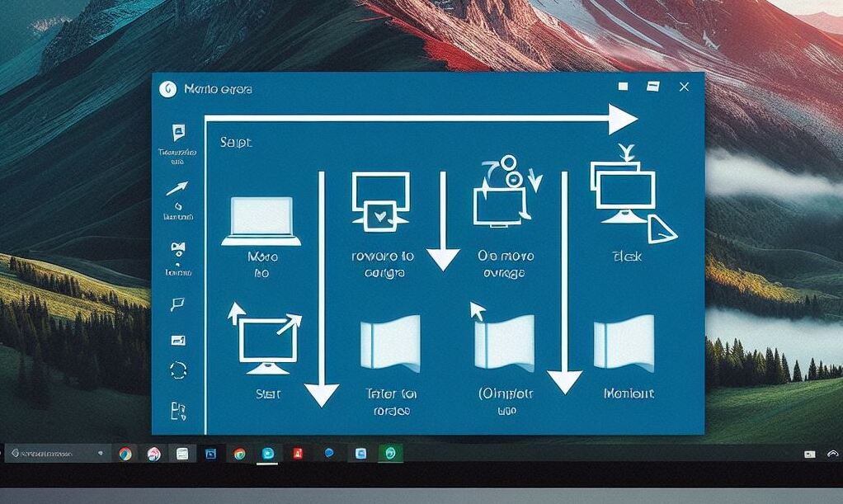Click the panel tile labeled Teler to

point(390,343)
